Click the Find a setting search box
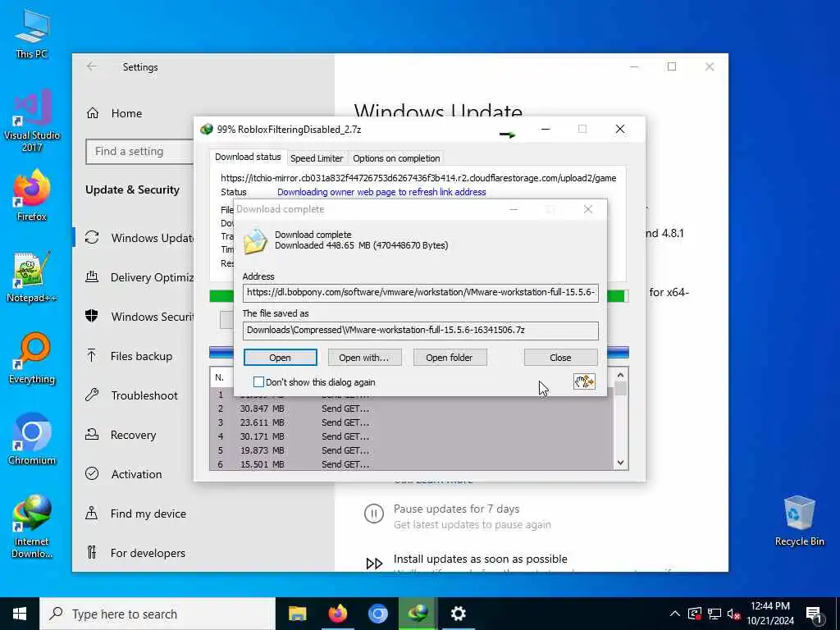 pyautogui.click(x=139, y=152)
